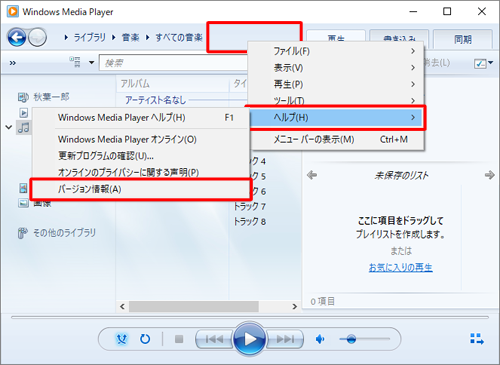Click the すべての音楽 breadcrumb
Viewport: 500px width, 365px height.
[x=179, y=37]
